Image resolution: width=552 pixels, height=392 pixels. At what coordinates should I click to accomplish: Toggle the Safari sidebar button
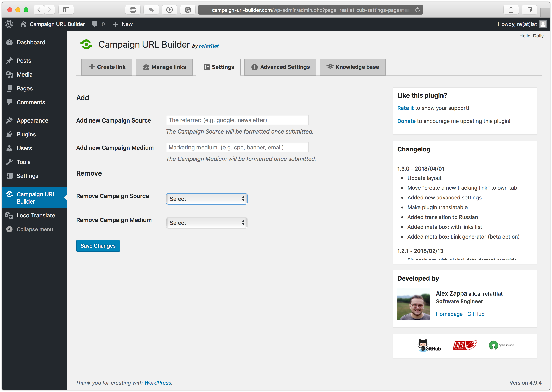[66, 10]
